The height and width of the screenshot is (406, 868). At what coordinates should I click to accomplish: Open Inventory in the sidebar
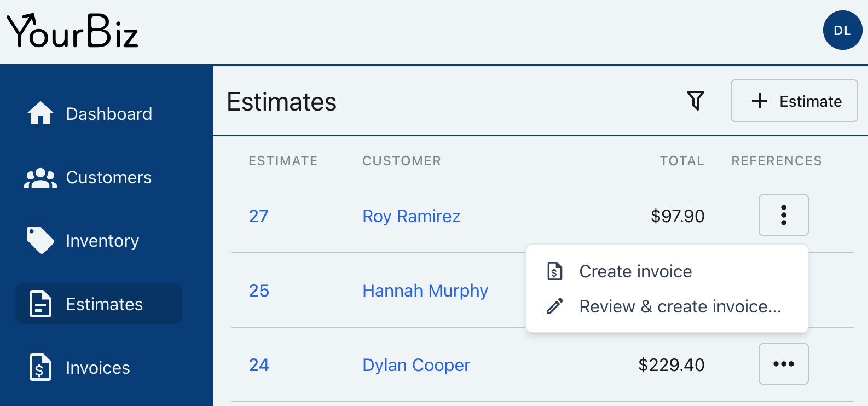point(99,241)
